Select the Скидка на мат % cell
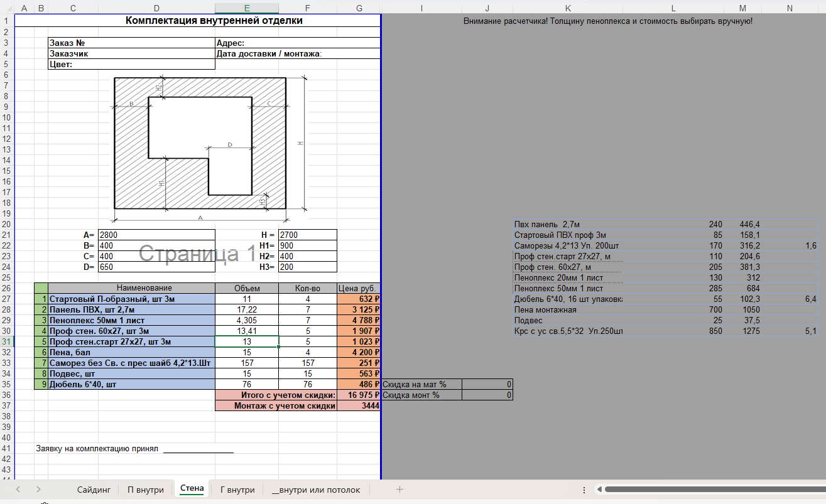This screenshot has width=826, height=504. click(421, 384)
